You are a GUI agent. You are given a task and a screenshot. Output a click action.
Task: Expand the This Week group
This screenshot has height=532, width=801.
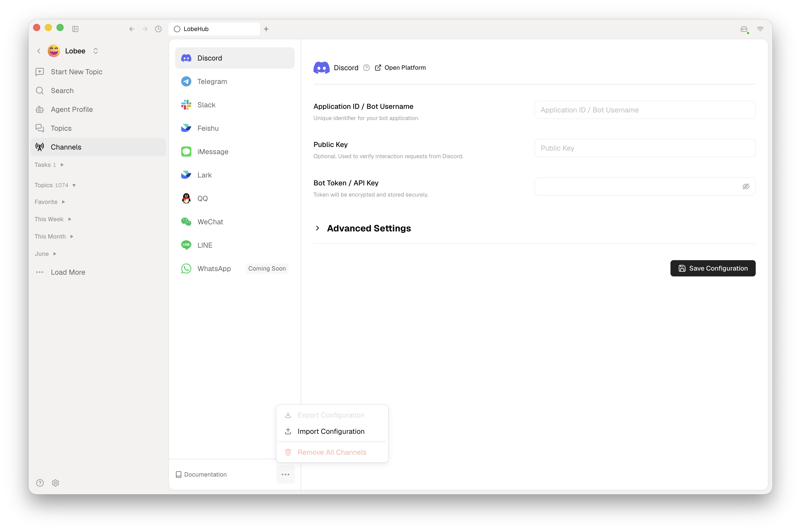point(53,219)
